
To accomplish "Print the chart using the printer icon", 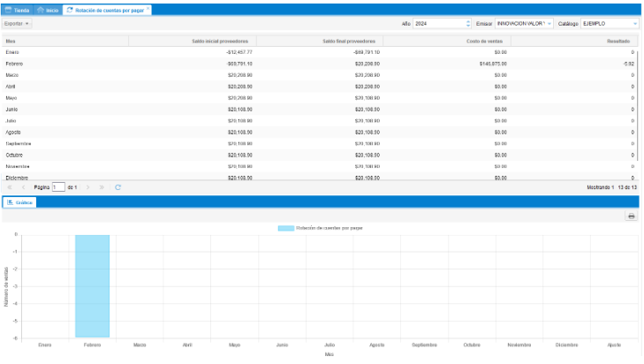I will click(x=631, y=216).
